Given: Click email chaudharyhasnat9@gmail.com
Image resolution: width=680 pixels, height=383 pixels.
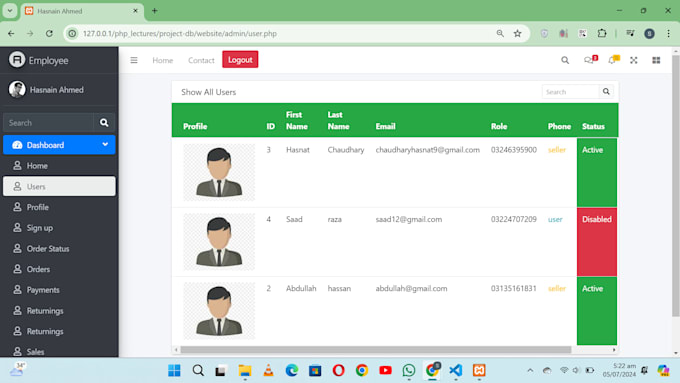Looking at the screenshot, I should click(x=428, y=150).
